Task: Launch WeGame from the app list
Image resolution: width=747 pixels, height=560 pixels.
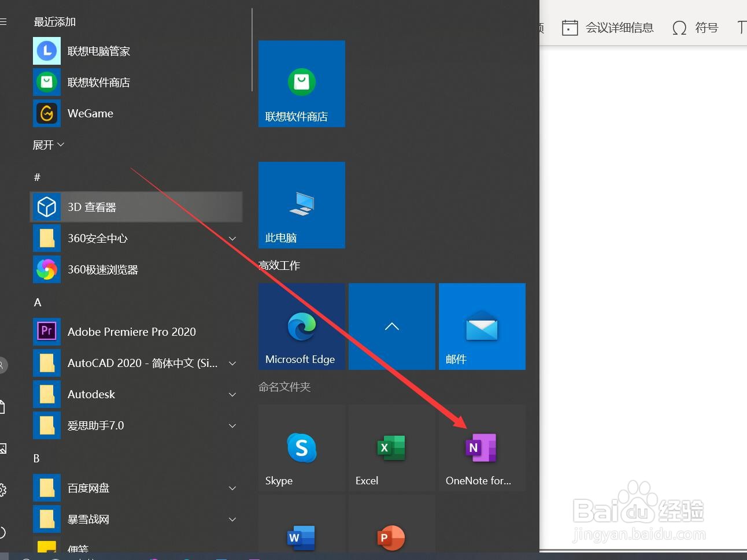Action: (136, 113)
